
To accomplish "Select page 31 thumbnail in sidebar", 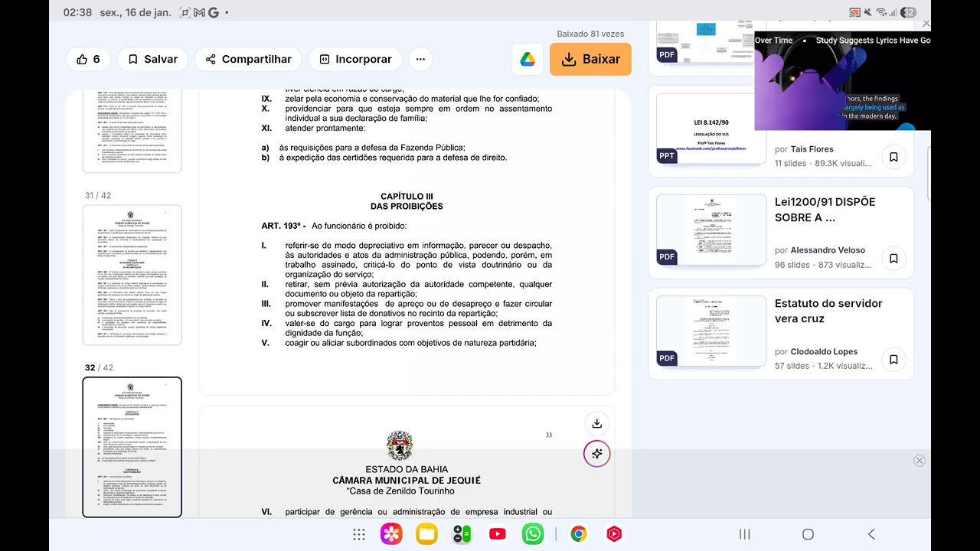I will pyautogui.click(x=132, y=275).
